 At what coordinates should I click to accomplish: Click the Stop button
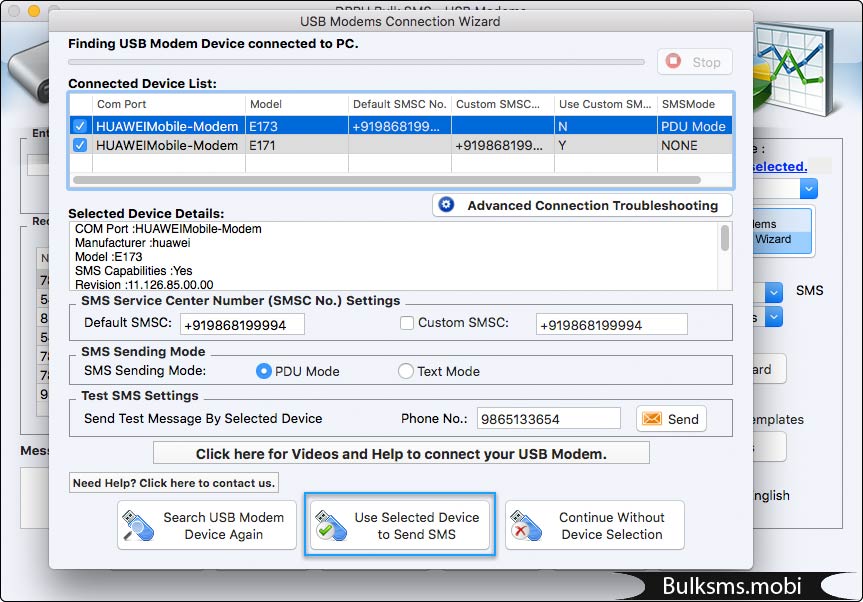coord(695,62)
